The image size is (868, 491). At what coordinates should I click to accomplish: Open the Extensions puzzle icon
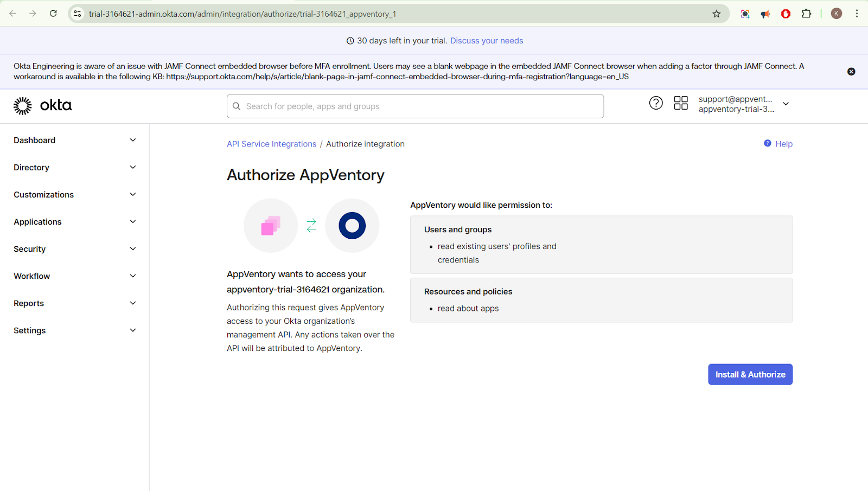[x=807, y=14]
